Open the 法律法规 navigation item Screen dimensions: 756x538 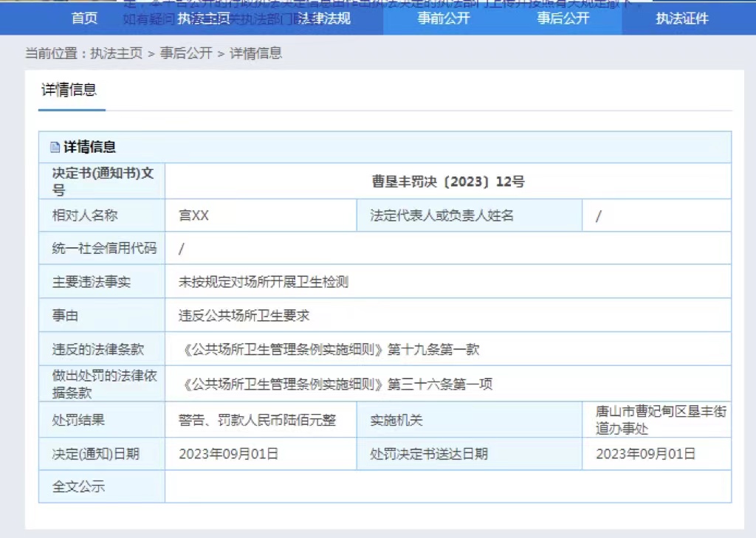(323, 18)
